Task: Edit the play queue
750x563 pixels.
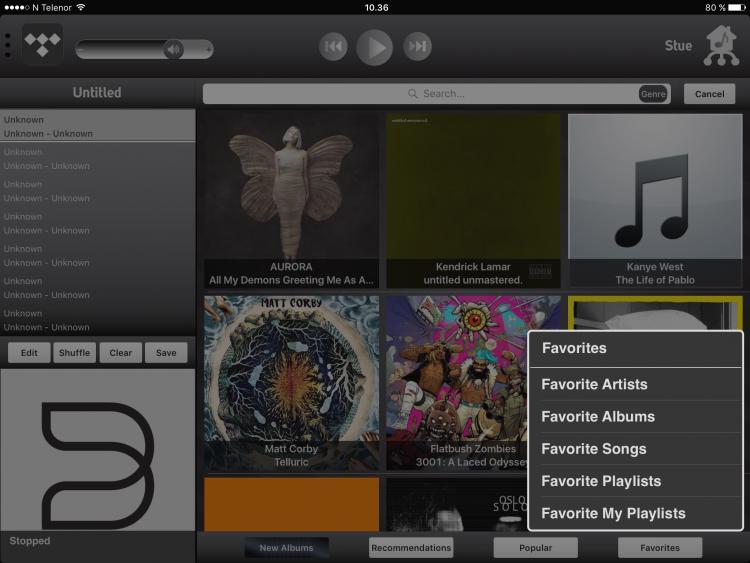Action: pos(29,353)
